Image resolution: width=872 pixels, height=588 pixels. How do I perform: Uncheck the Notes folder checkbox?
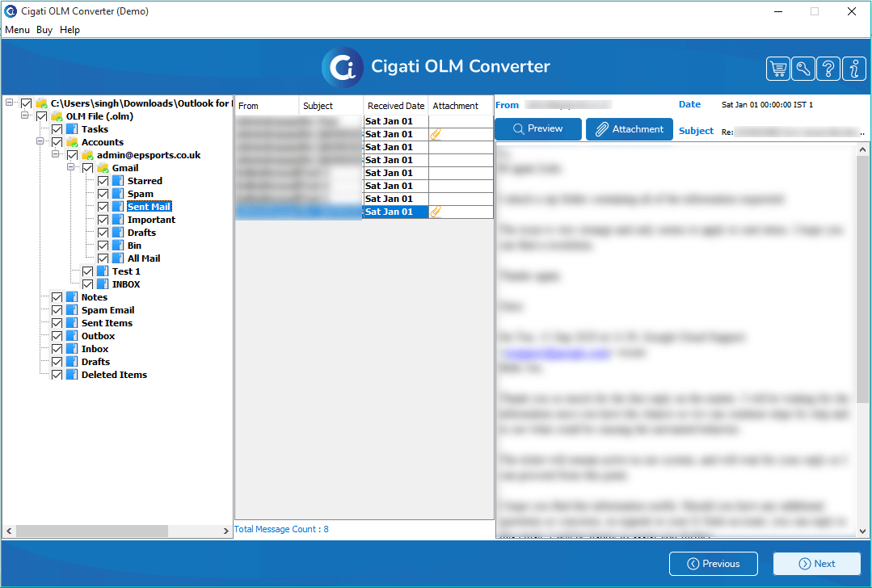(x=57, y=297)
